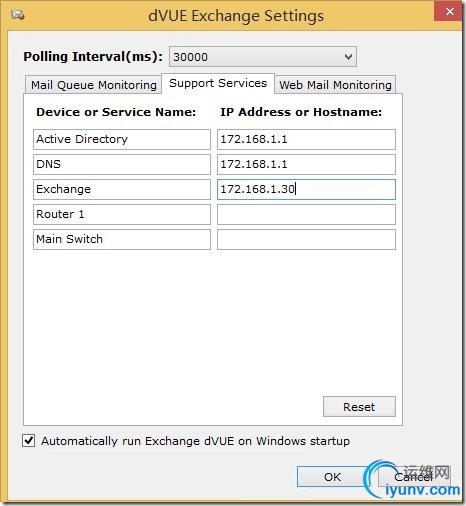Click the Active Directory IP address field

tap(306, 139)
